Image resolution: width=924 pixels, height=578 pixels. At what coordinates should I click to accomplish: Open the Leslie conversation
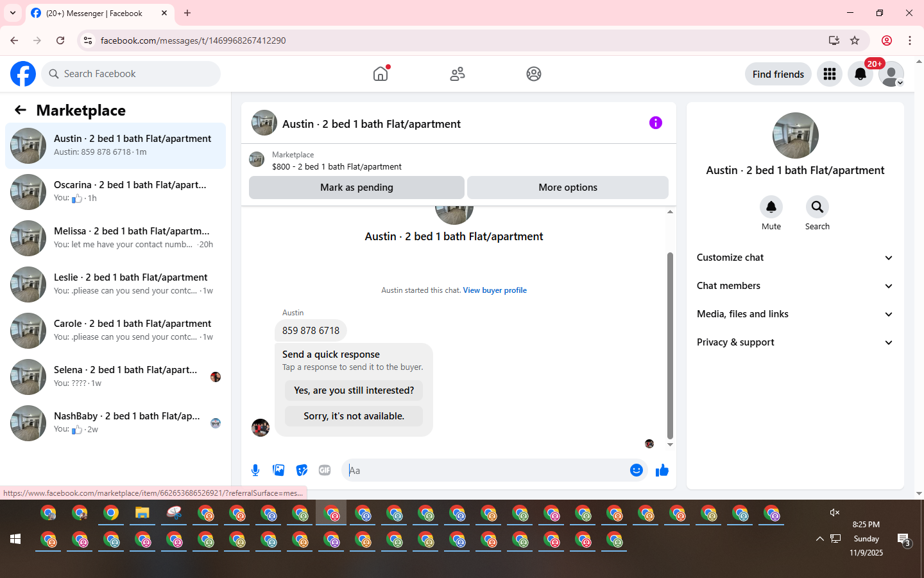click(x=116, y=285)
